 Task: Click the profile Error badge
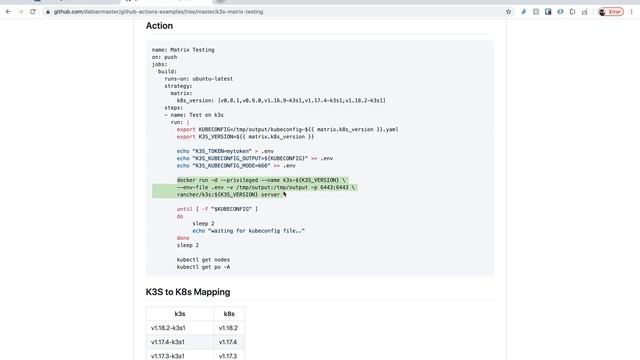[611, 12]
